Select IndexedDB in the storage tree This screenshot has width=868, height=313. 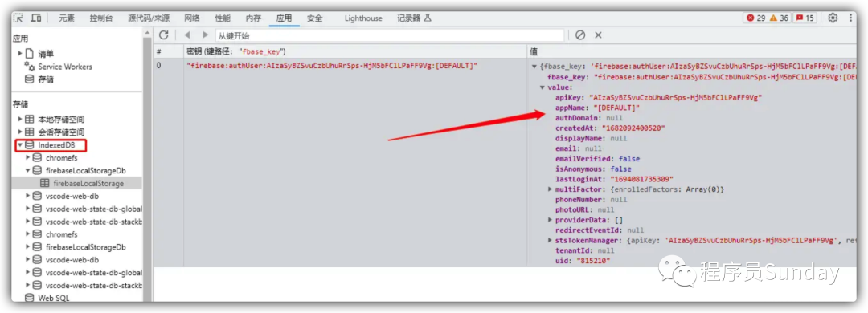pyautogui.click(x=56, y=145)
